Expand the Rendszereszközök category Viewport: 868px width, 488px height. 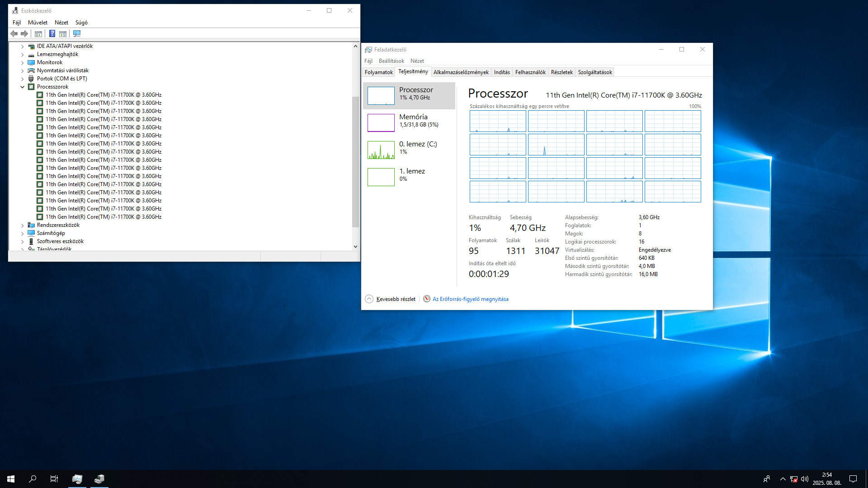point(22,225)
